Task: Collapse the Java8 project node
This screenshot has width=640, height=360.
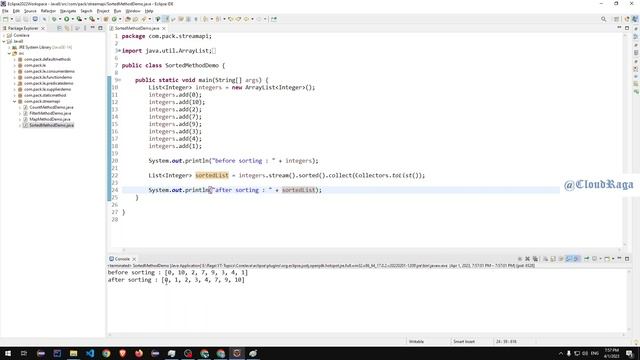Action: coord(4,41)
